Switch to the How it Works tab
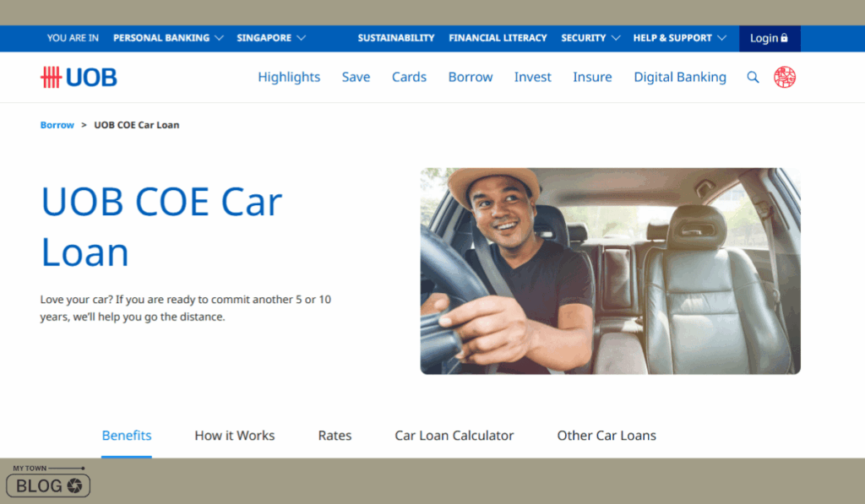 pyautogui.click(x=235, y=436)
